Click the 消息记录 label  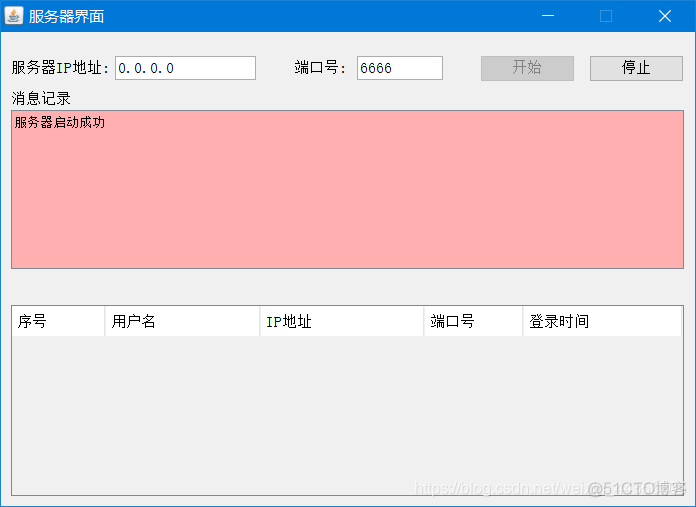41,98
